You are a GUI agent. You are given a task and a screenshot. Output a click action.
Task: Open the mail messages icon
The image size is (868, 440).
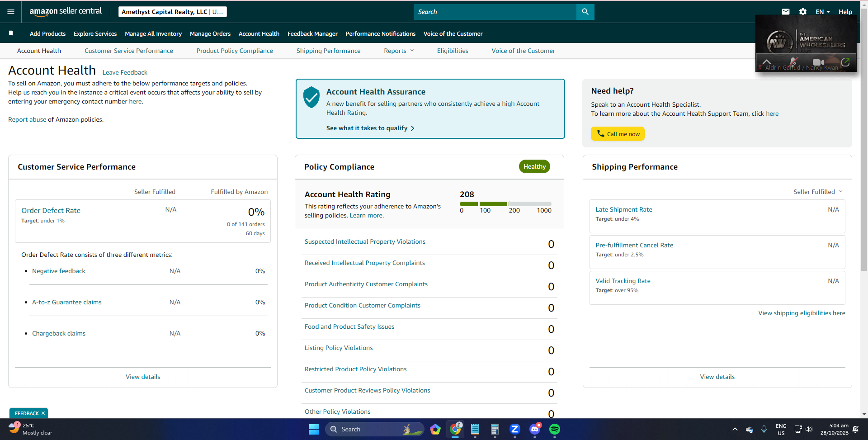786,12
